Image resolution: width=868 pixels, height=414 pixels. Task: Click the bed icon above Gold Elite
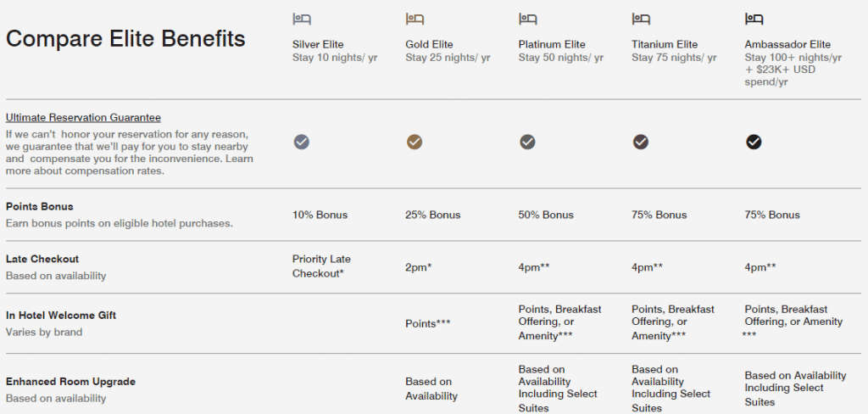click(415, 18)
